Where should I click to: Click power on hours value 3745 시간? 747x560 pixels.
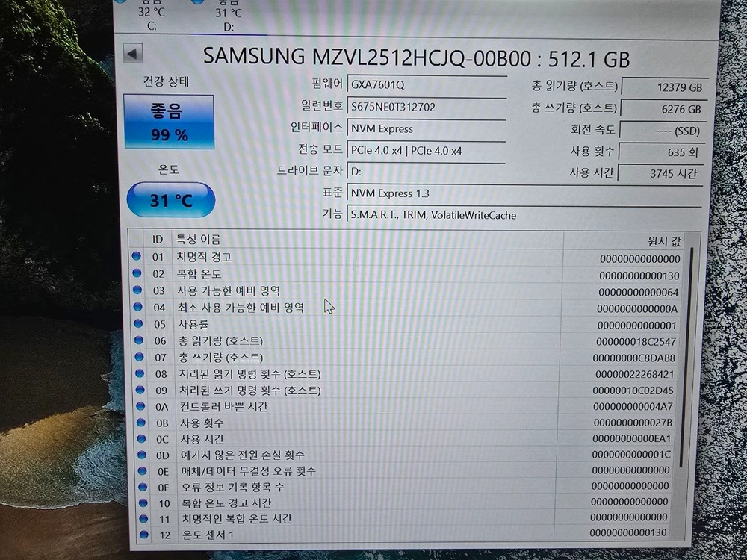pyautogui.click(x=660, y=173)
